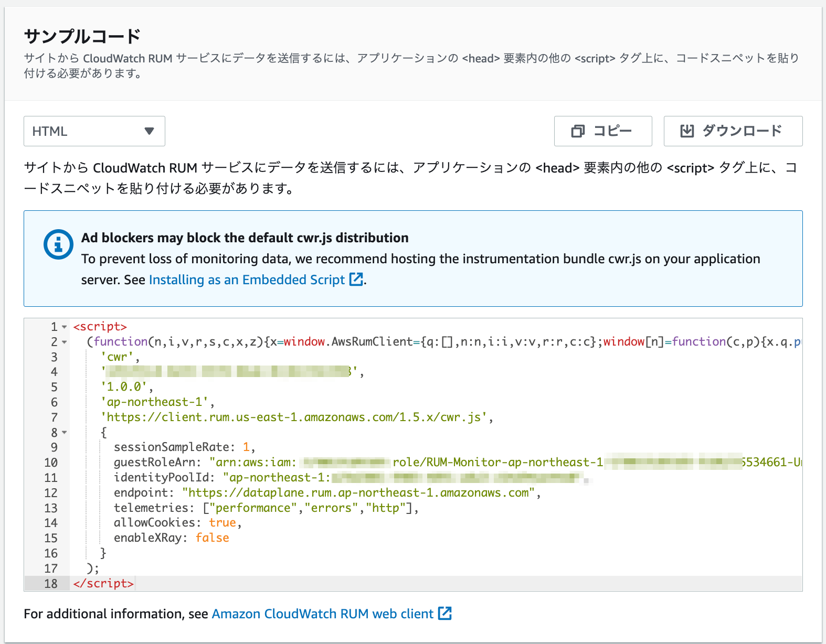Click the allowCookies true value
Viewport: 826px width, 644px height.
click(x=223, y=523)
